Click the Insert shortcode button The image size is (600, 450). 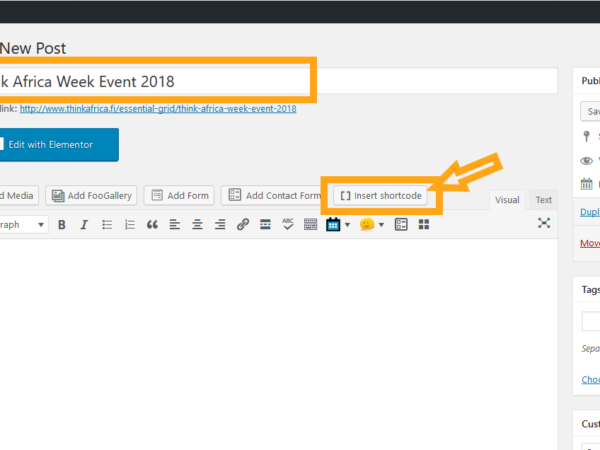click(x=380, y=196)
